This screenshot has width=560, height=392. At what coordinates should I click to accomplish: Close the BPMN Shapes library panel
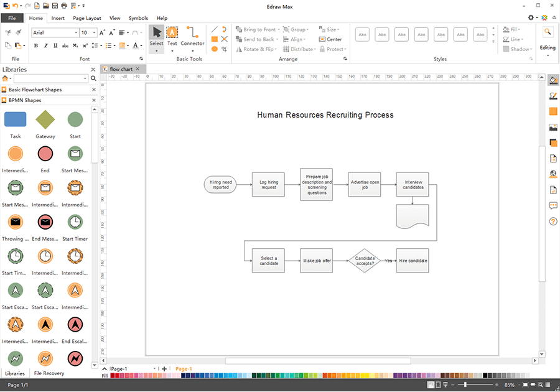(x=94, y=100)
